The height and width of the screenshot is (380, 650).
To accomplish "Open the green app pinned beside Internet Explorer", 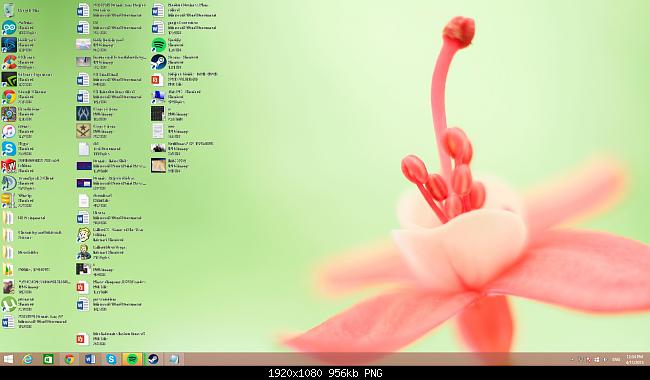I will click(x=49, y=359).
